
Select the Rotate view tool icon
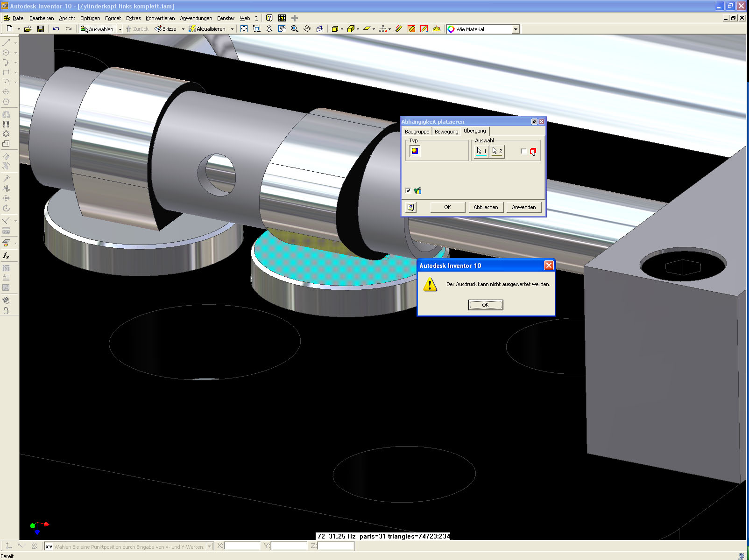[x=307, y=29]
